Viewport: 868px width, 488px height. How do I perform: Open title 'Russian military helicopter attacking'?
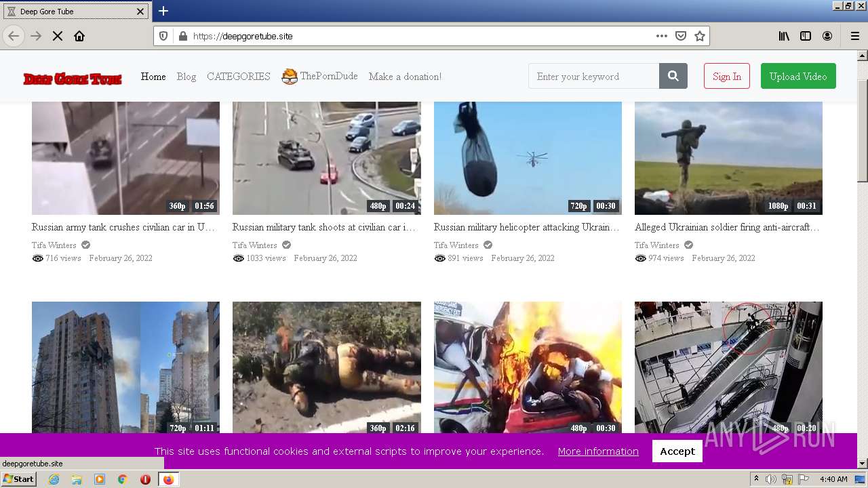point(526,227)
